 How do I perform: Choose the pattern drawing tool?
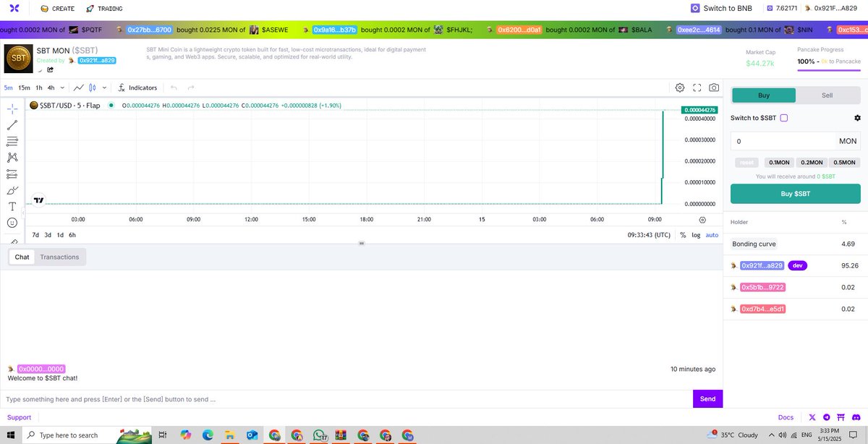pyautogui.click(x=12, y=158)
